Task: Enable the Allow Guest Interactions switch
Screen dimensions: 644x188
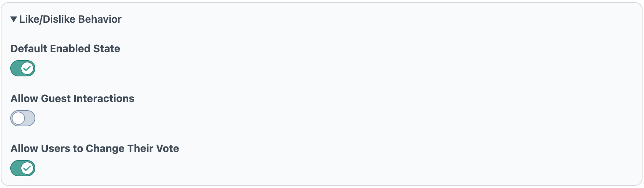Action: (23, 118)
